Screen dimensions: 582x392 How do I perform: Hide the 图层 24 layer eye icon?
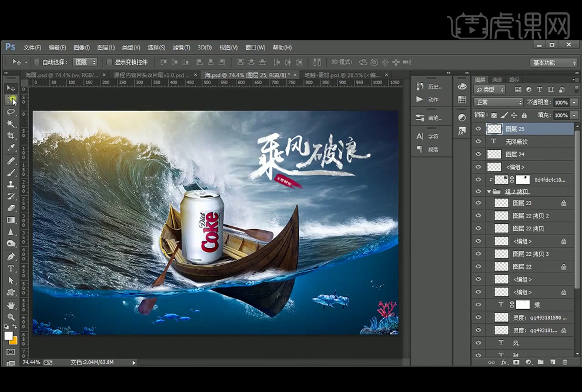478,154
